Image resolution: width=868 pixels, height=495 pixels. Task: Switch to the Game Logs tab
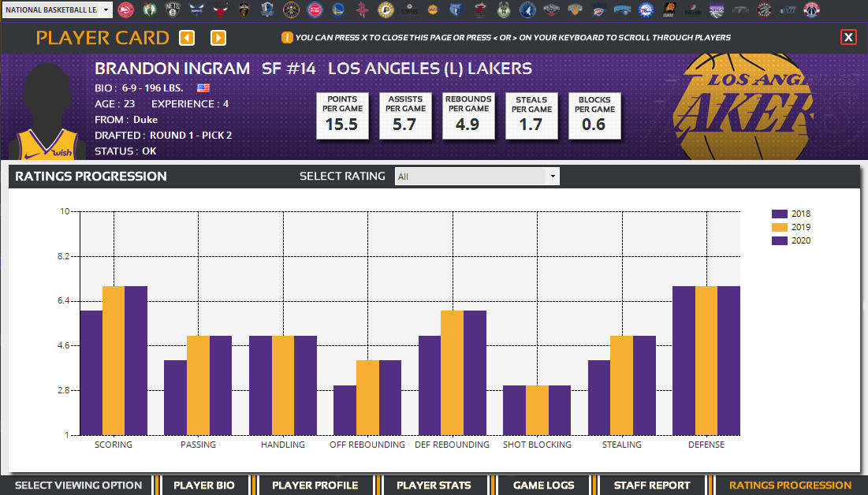[x=544, y=485]
